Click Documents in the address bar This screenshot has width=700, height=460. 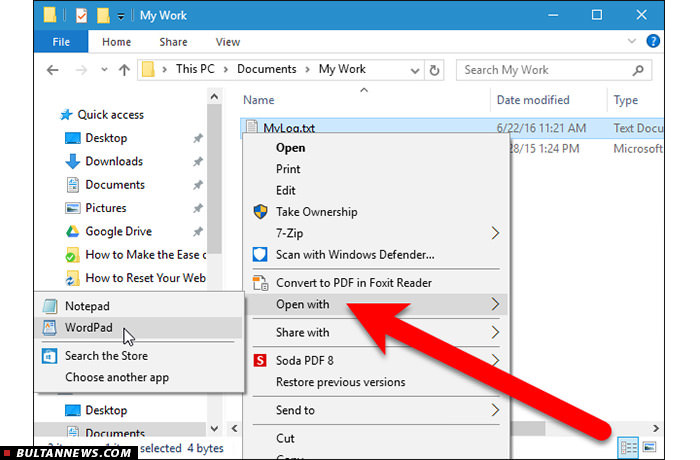267,69
